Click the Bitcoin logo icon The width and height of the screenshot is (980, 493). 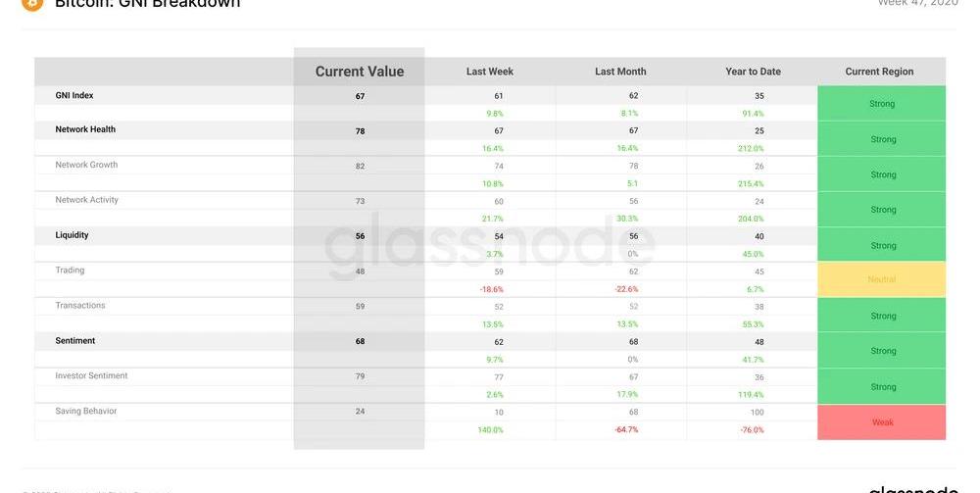point(32,4)
